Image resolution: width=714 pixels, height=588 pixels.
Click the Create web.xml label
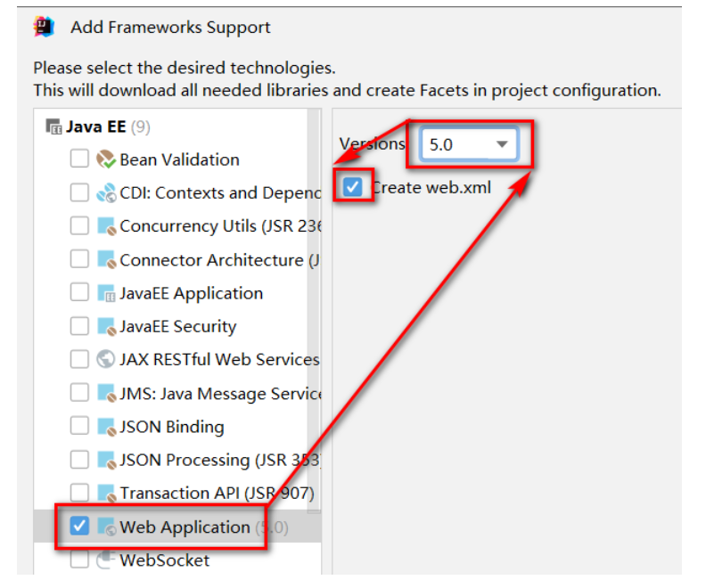[x=431, y=187]
